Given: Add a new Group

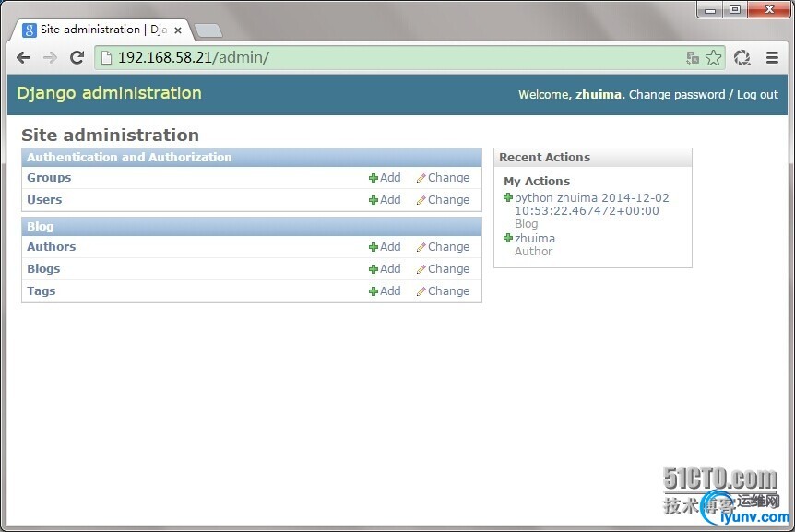Looking at the screenshot, I should 385,178.
